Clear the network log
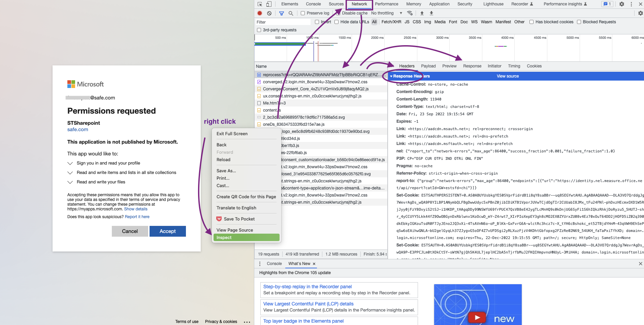This screenshot has height=325, width=644. click(269, 13)
